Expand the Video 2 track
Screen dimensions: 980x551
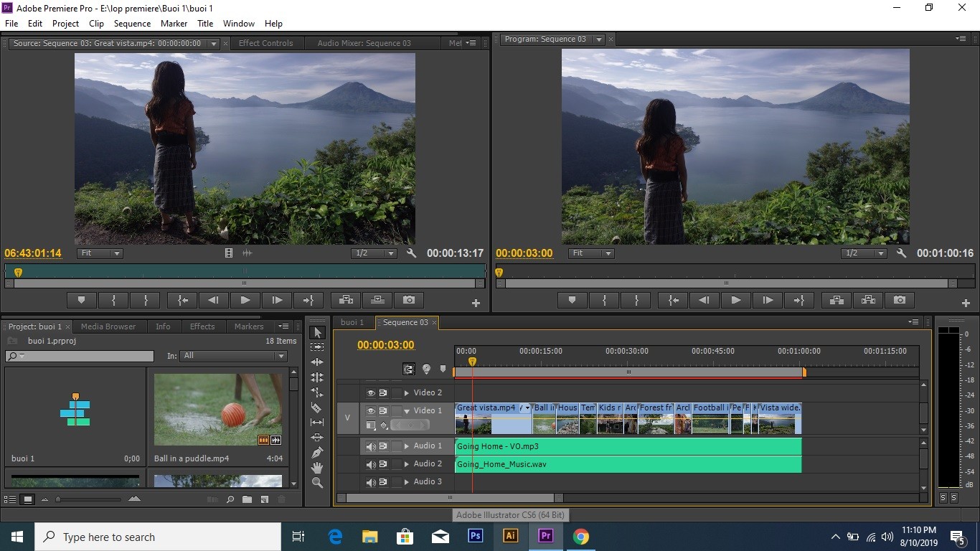click(407, 393)
